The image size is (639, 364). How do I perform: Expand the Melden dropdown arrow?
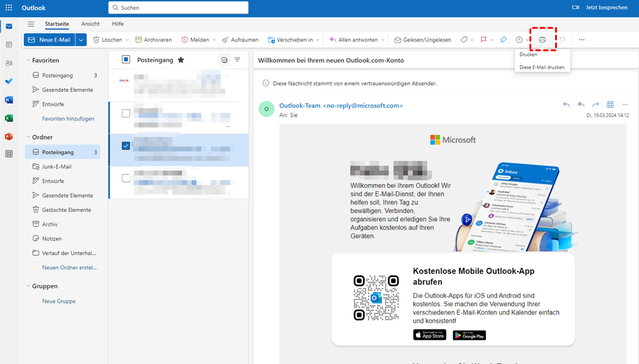(x=214, y=40)
